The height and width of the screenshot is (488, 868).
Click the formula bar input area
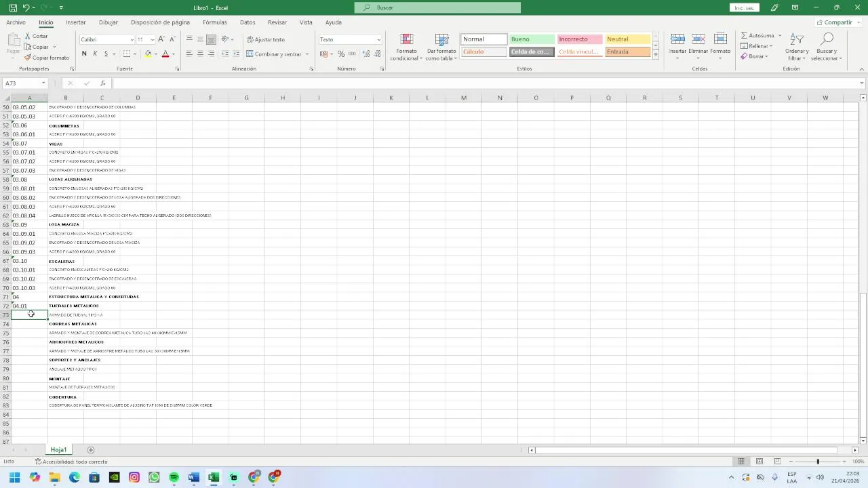click(x=485, y=83)
